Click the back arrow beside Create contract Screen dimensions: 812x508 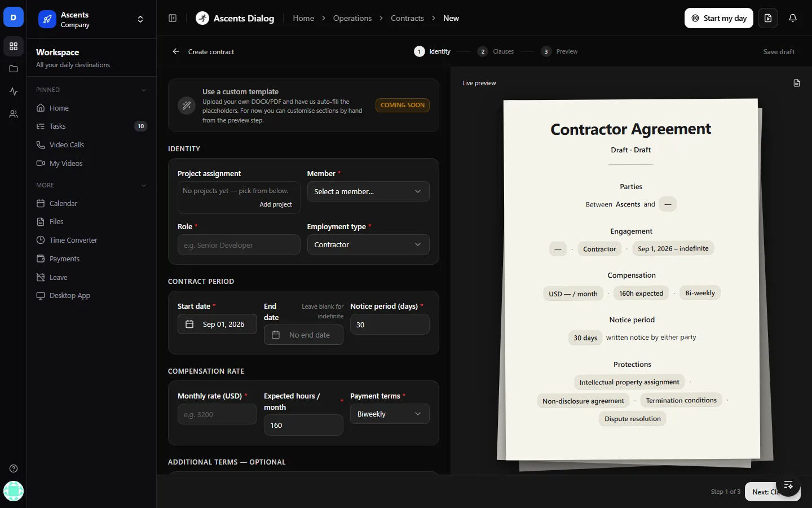coord(176,51)
